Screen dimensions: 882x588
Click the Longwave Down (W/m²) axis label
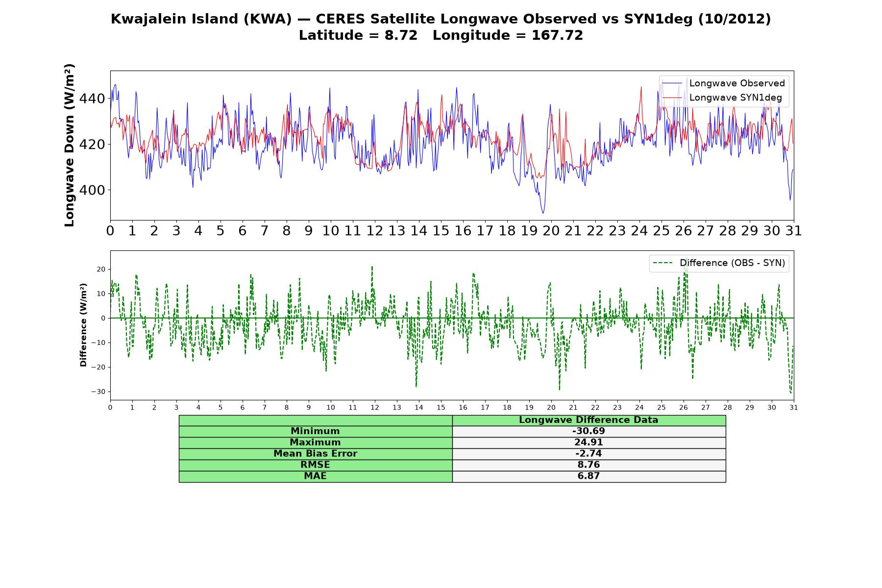pos(70,145)
